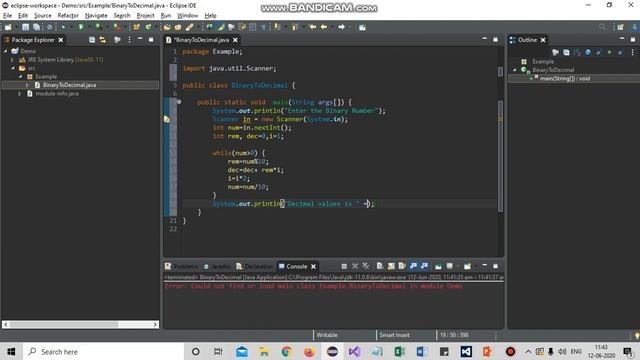This screenshot has width=640, height=360.
Task: Open Chrome from the taskbar
Action: [x=287, y=351]
